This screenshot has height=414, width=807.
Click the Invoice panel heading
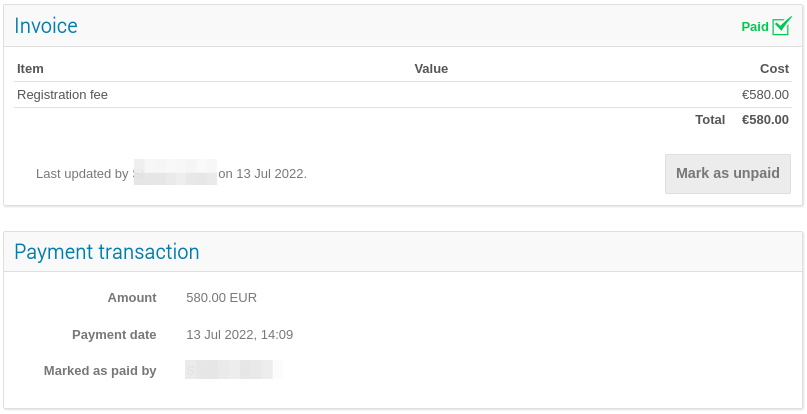tap(46, 26)
